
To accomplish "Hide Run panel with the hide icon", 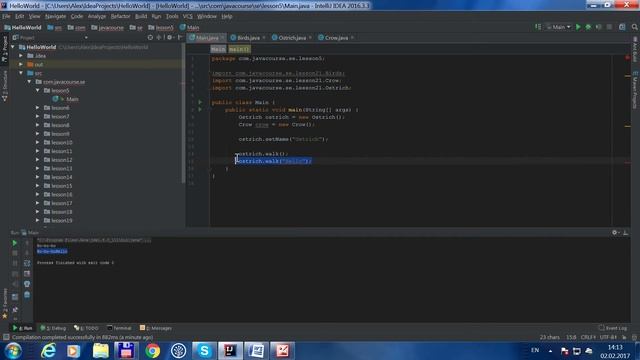I will [x=625, y=233].
